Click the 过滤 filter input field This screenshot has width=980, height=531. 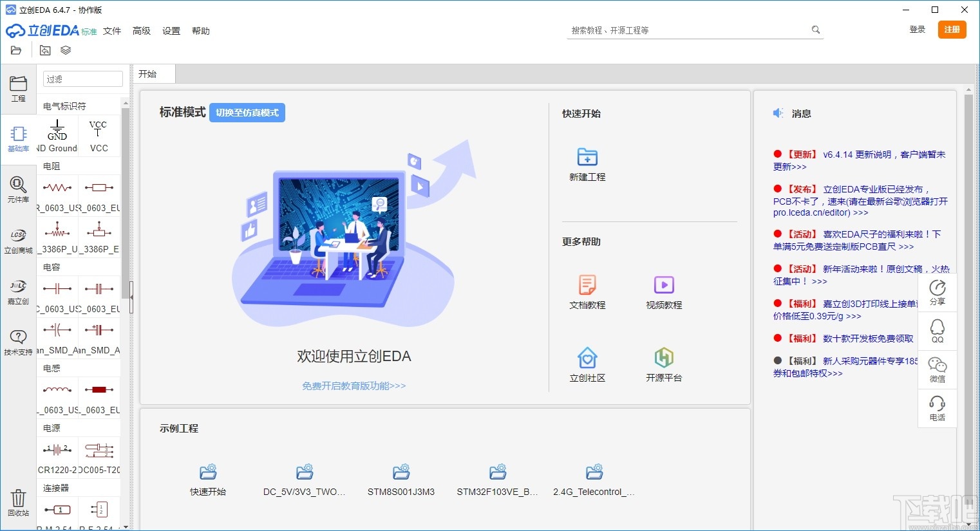82,78
